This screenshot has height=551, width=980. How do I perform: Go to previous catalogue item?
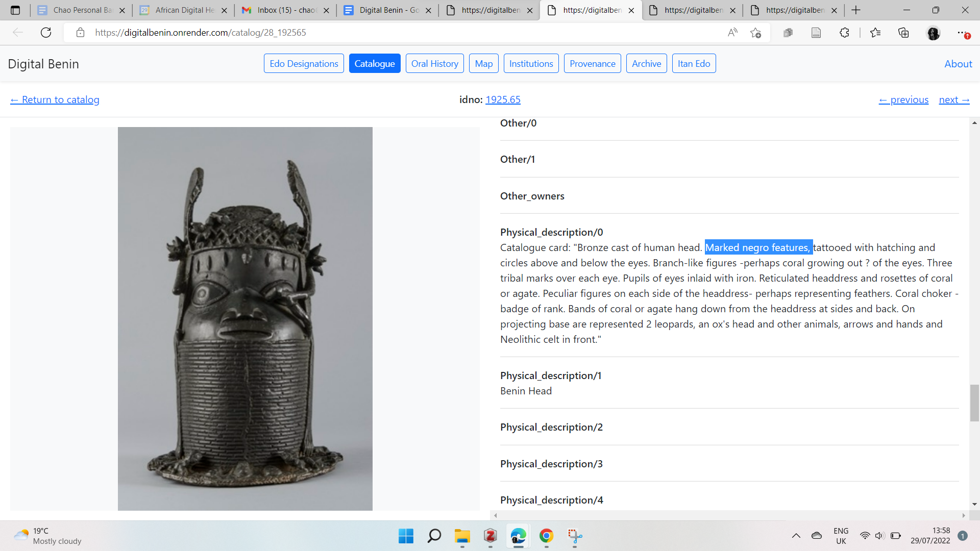[x=903, y=100]
